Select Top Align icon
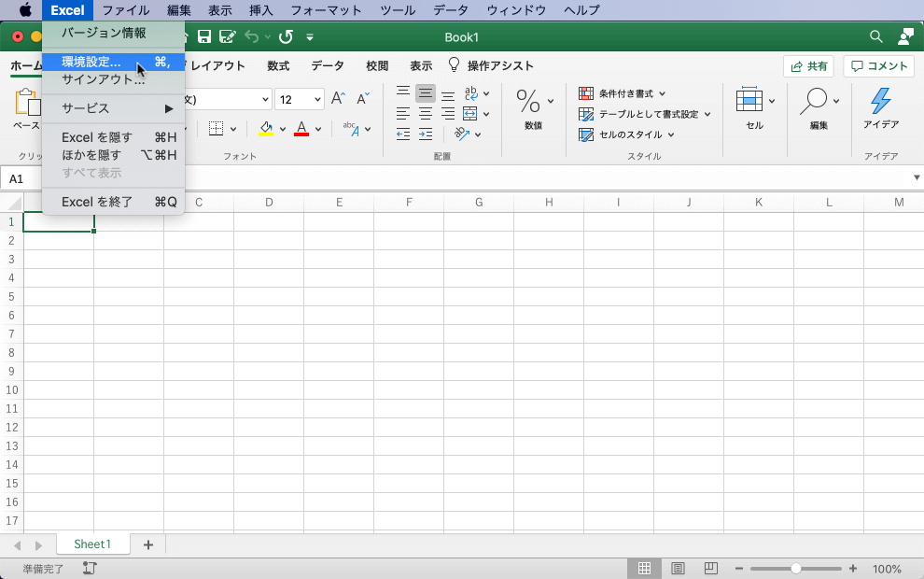This screenshot has height=579, width=924. 403,93
